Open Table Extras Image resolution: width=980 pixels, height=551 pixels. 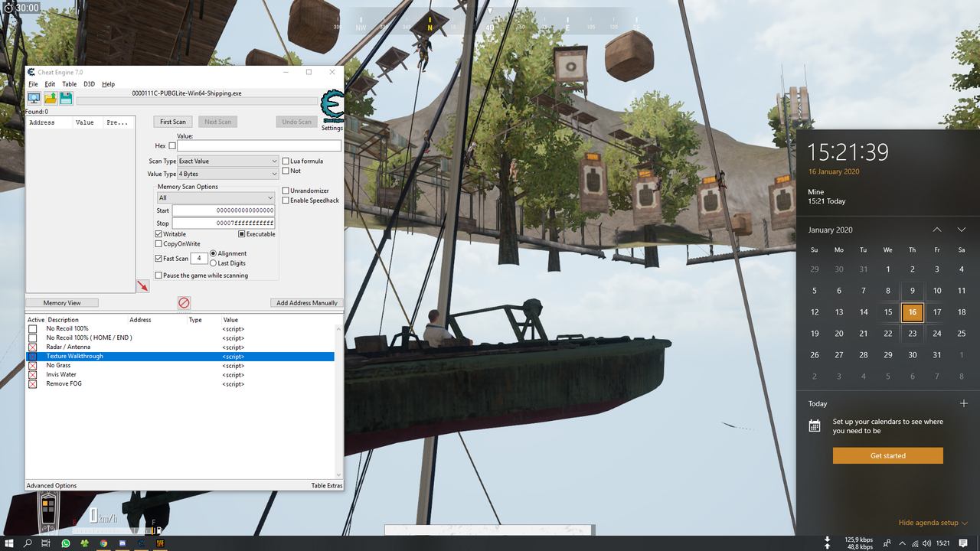pyautogui.click(x=327, y=486)
